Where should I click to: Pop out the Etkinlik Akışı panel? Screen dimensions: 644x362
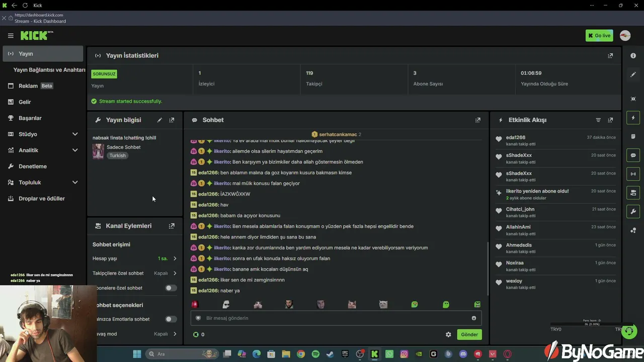(x=610, y=120)
